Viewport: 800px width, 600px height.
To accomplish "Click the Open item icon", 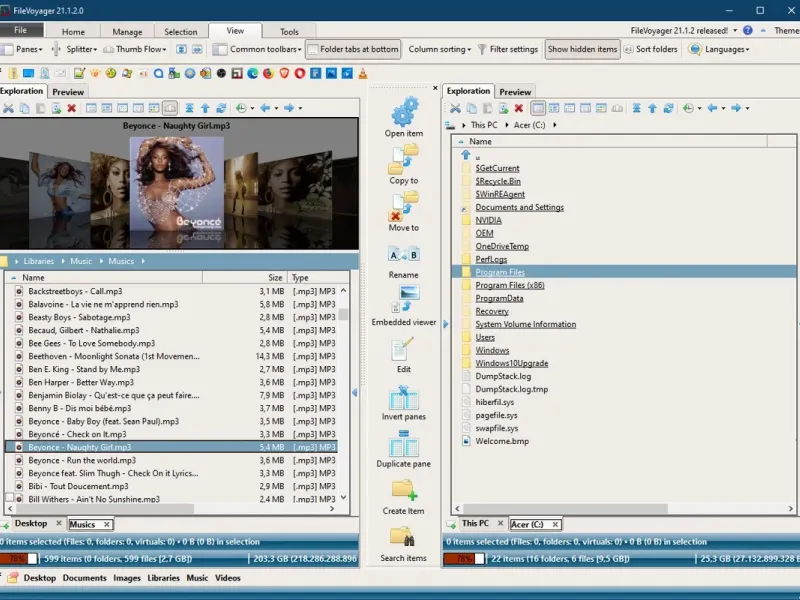I will tap(404, 112).
